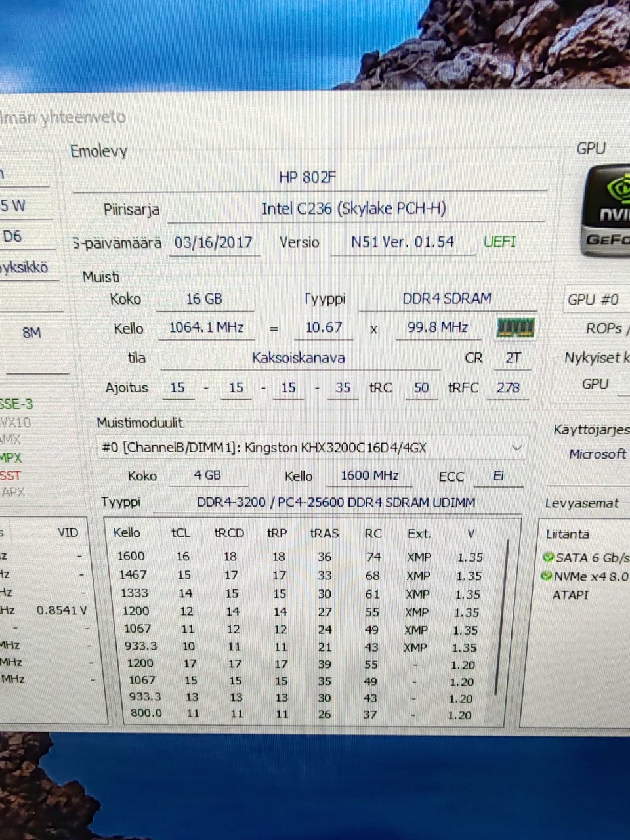Image resolution: width=630 pixels, height=840 pixels.
Task: Click the tRC value 50
Action: 421,388
